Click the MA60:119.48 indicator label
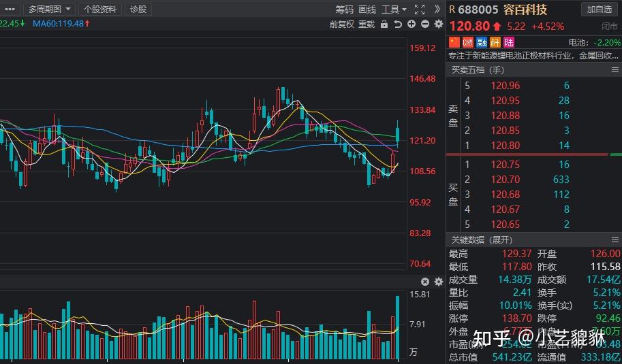622x364 pixels. (61, 24)
